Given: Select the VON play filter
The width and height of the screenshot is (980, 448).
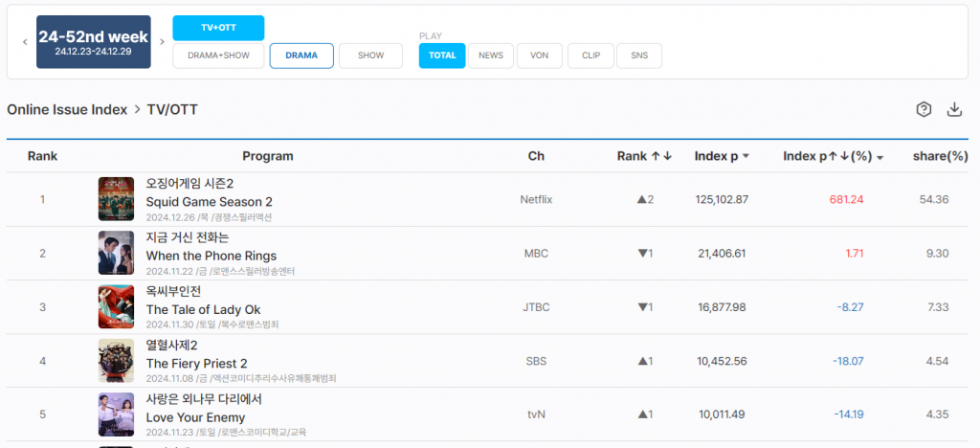Looking at the screenshot, I should tap(540, 56).
